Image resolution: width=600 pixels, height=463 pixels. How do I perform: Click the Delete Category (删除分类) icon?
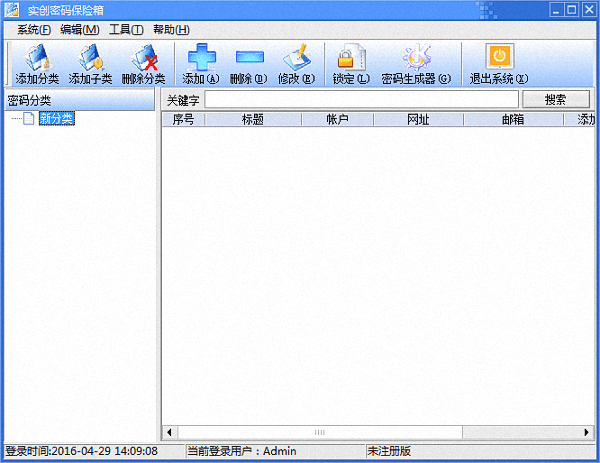pos(143,63)
